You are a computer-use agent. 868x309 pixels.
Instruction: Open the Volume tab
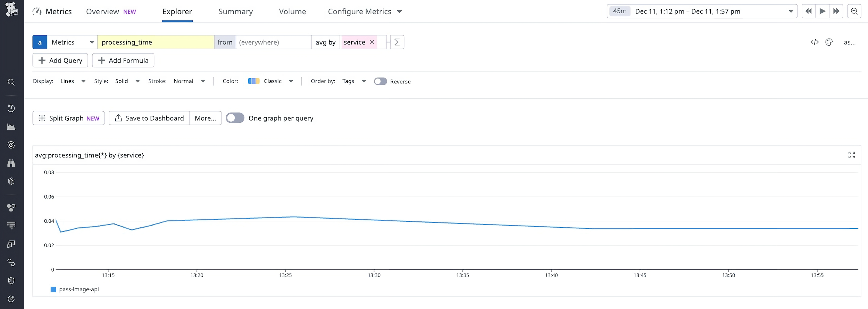292,11
